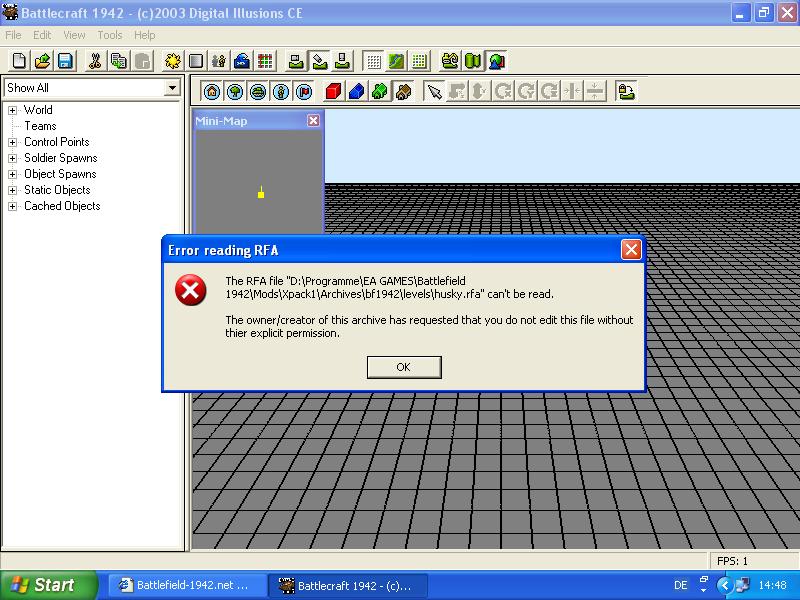Screen dimensions: 800x600
Task: Click the tank vehicle filter icon
Action: (258, 92)
